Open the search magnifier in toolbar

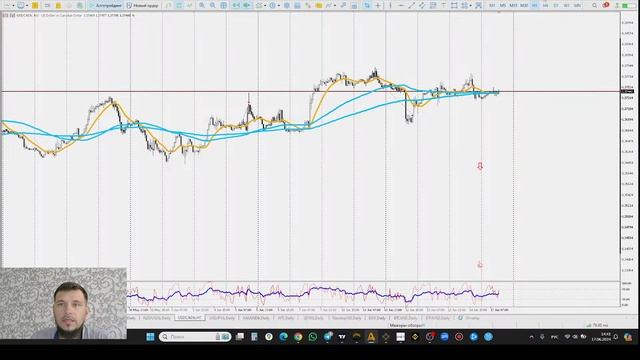coord(595,5)
